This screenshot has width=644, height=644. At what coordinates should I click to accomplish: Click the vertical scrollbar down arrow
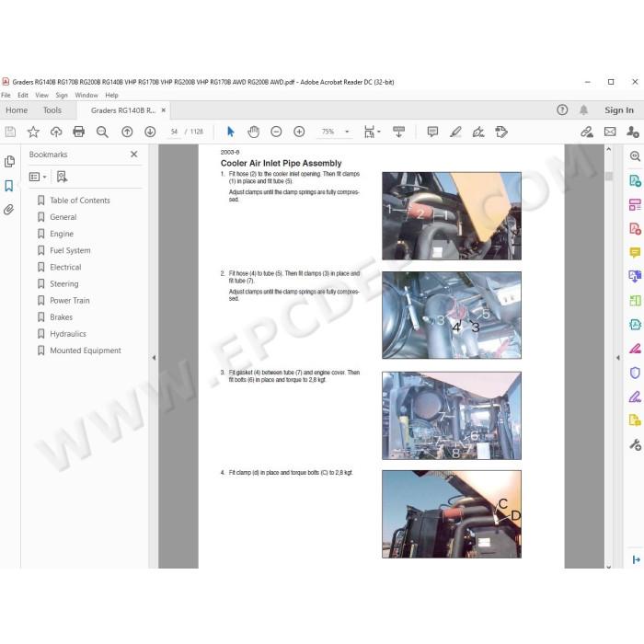pyautogui.click(x=609, y=567)
